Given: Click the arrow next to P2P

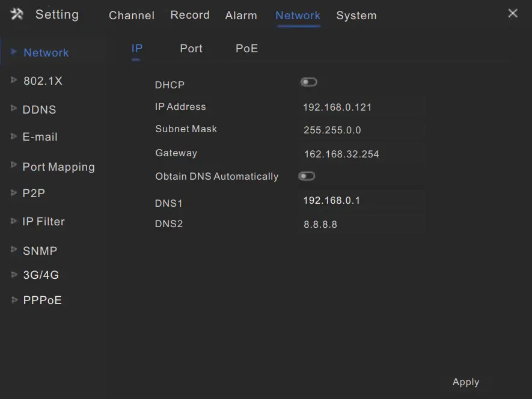Looking at the screenshot, I should tap(14, 193).
